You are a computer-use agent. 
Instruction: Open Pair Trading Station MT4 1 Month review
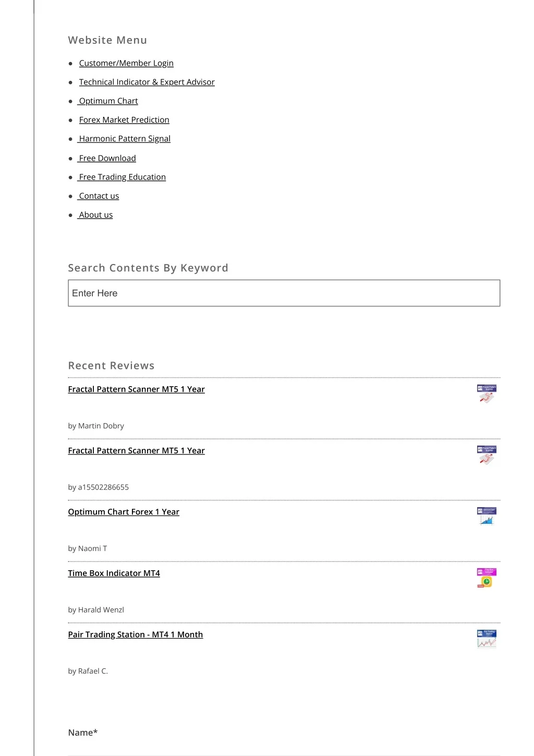(135, 634)
